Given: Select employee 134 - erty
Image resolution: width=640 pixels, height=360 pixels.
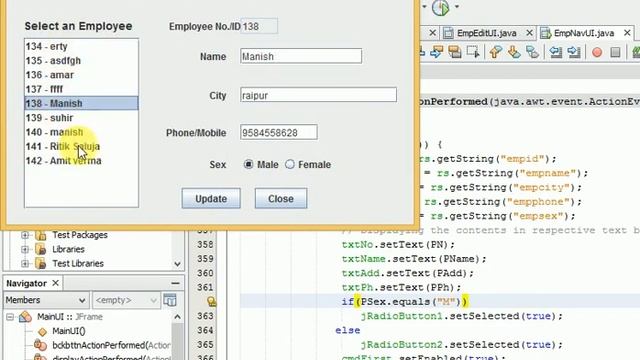Looking at the screenshot, I should click(81, 47).
